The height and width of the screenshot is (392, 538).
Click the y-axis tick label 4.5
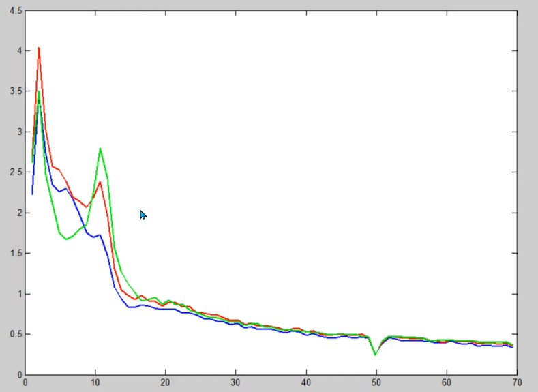tap(16, 11)
